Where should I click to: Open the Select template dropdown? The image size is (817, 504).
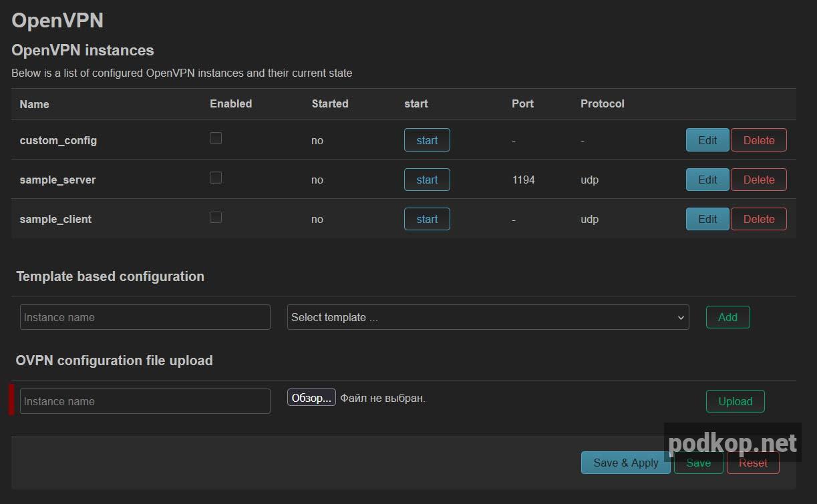[x=488, y=317]
